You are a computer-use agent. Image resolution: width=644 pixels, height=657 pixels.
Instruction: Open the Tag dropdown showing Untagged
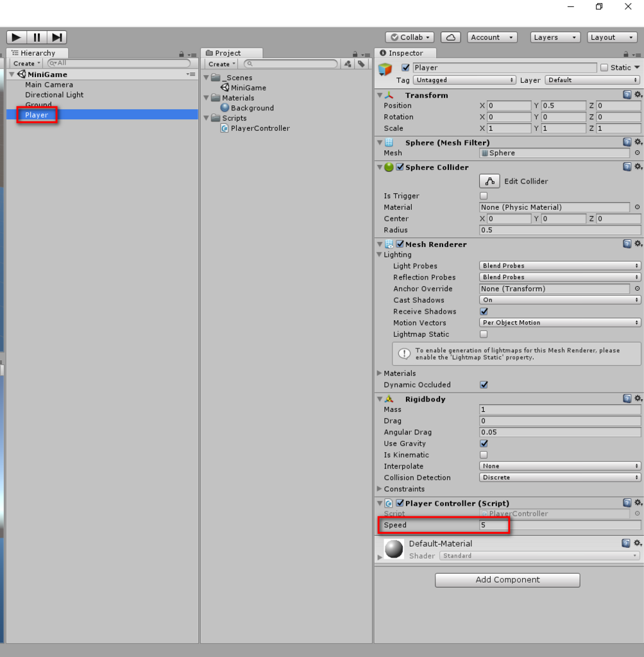click(464, 80)
